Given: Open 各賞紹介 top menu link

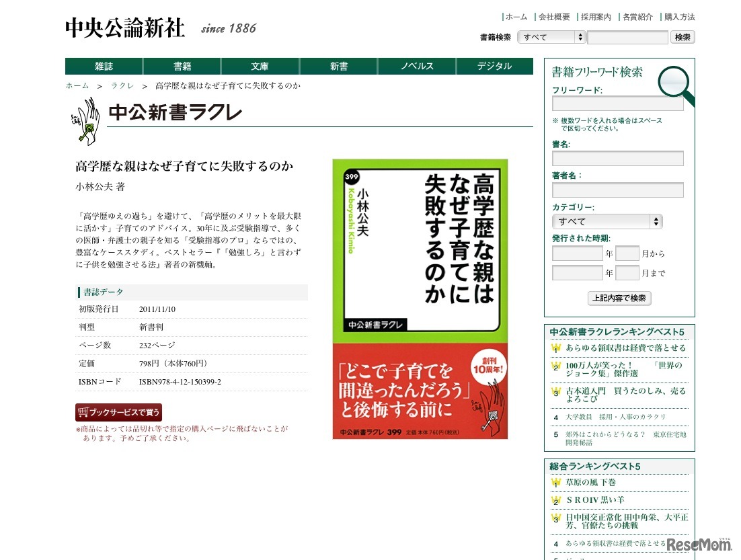Looking at the screenshot, I should 637,17.
